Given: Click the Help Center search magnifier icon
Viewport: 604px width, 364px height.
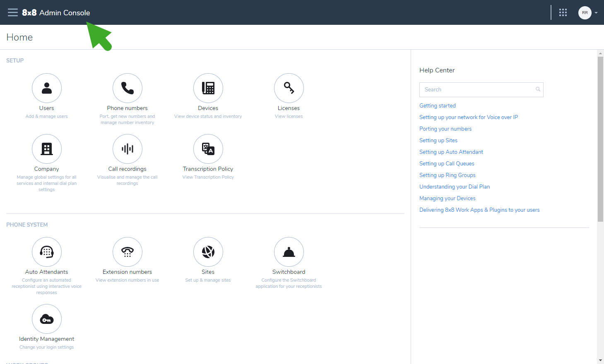Looking at the screenshot, I should [x=538, y=89].
